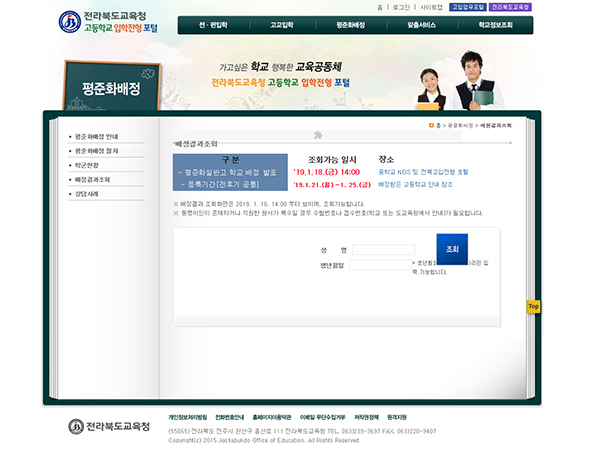The image size is (600, 451).
Task: Select 평준화배정 절차 in the sidebar
Action: click(x=97, y=150)
